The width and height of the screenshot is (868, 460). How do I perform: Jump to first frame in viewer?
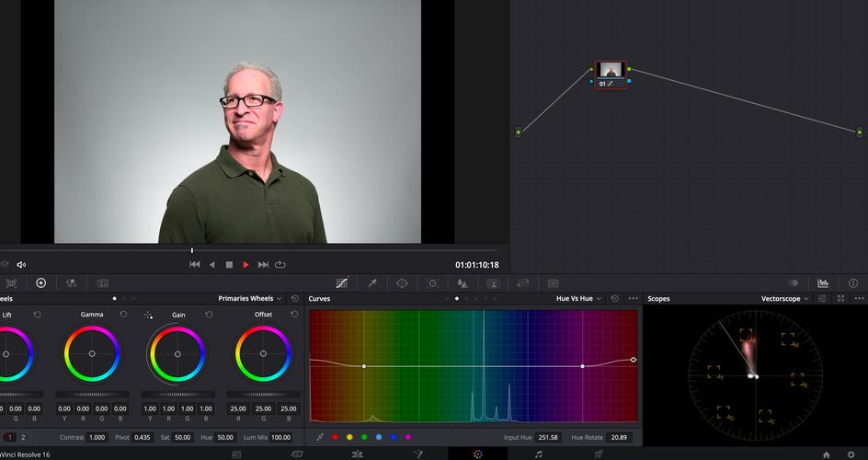tap(194, 265)
